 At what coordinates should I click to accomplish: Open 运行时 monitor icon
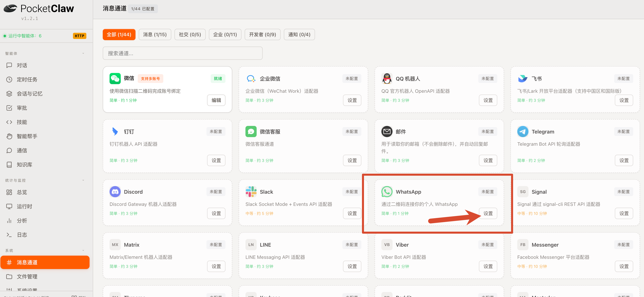click(x=9, y=206)
